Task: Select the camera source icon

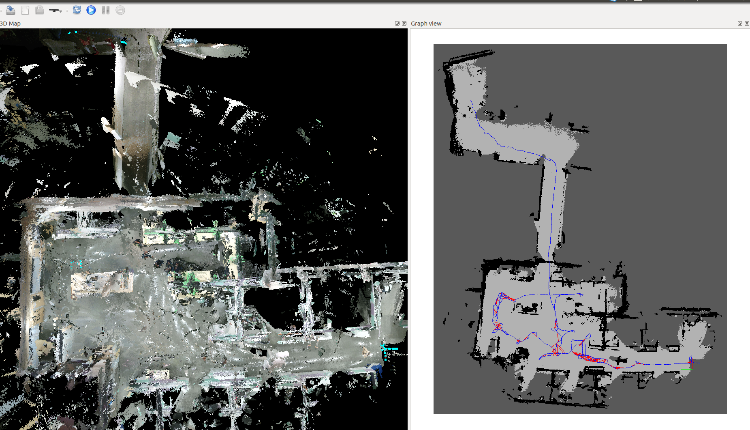Action: pyautogui.click(x=54, y=10)
